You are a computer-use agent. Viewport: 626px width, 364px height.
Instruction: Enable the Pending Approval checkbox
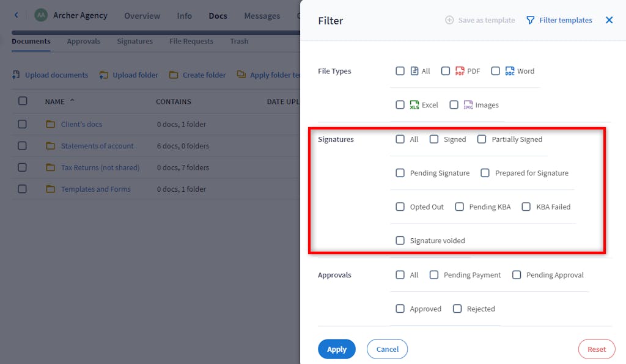point(517,275)
